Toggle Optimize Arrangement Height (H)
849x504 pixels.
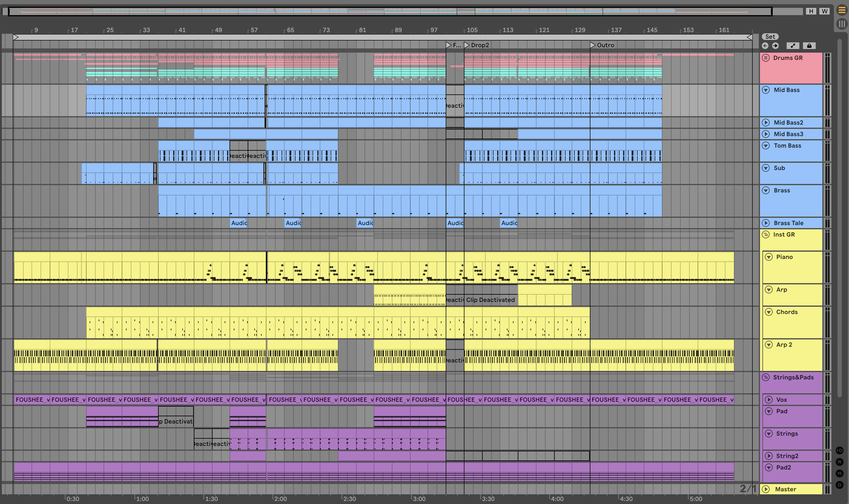pyautogui.click(x=811, y=11)
